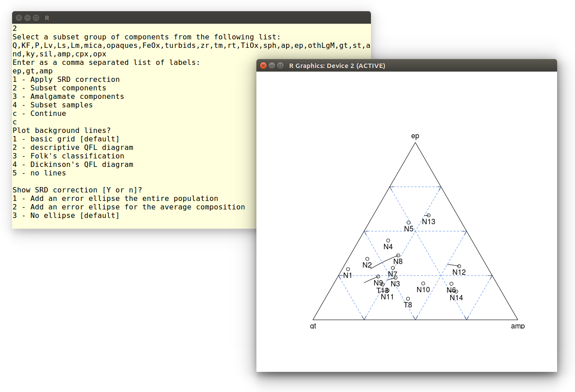575x392 pixels.
Task: Maximize the R Graphics Device 2 window
Action: 280,66
